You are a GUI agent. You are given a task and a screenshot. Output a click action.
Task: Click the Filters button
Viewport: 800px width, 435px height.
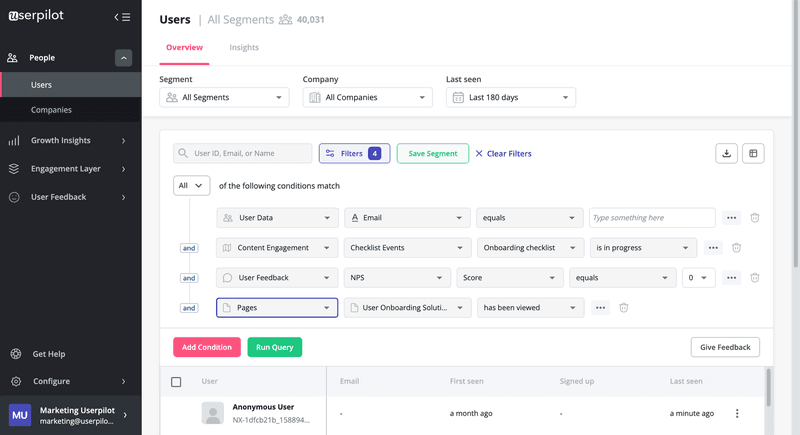click(x=355, y=153)
